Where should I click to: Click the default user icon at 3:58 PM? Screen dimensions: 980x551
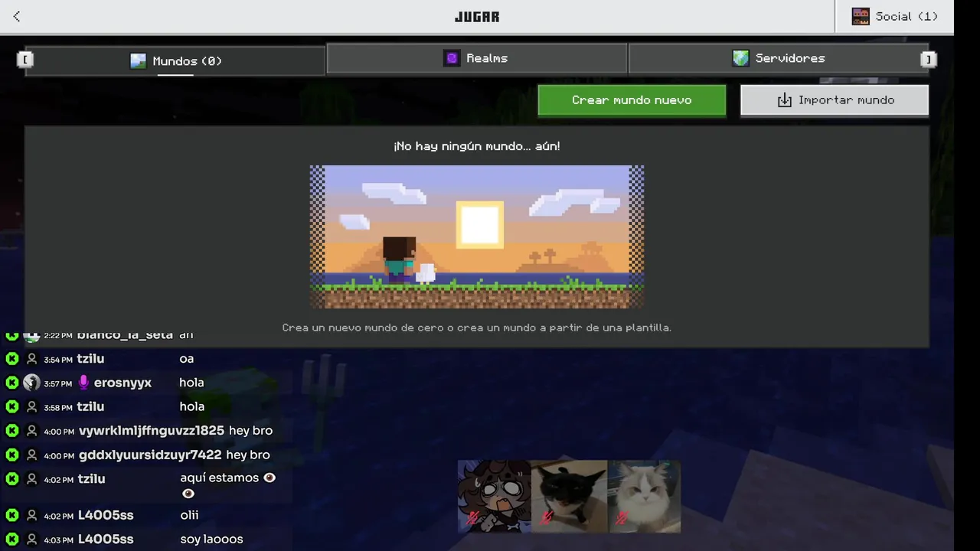tap(31, 406)
